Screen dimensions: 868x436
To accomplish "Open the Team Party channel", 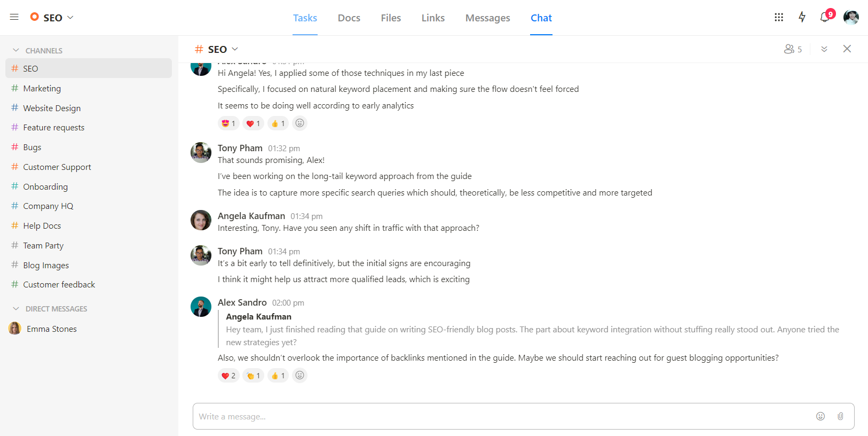I will tap(89, 245).
